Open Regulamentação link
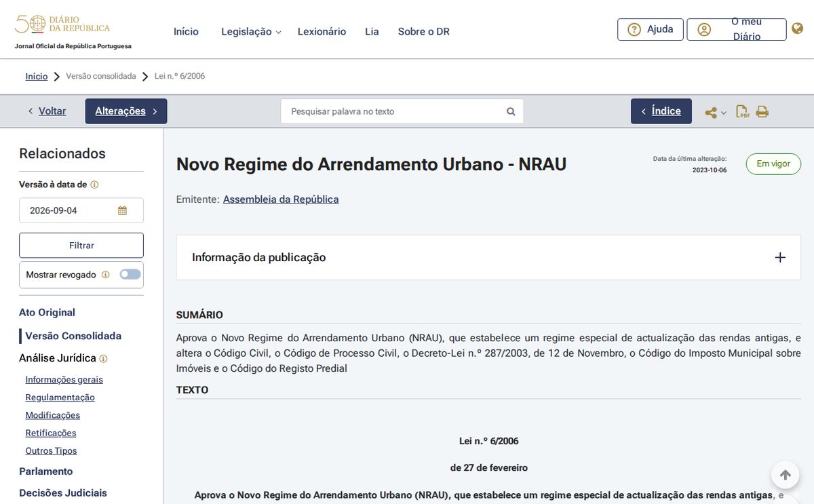This screenshot has width=814, height=504. point(60,398)
